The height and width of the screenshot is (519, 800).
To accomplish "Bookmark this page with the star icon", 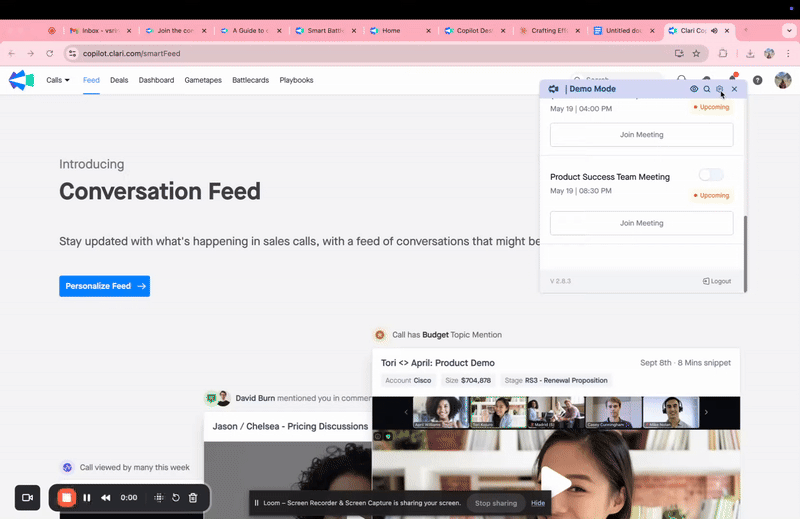I will tap(696, 53).
